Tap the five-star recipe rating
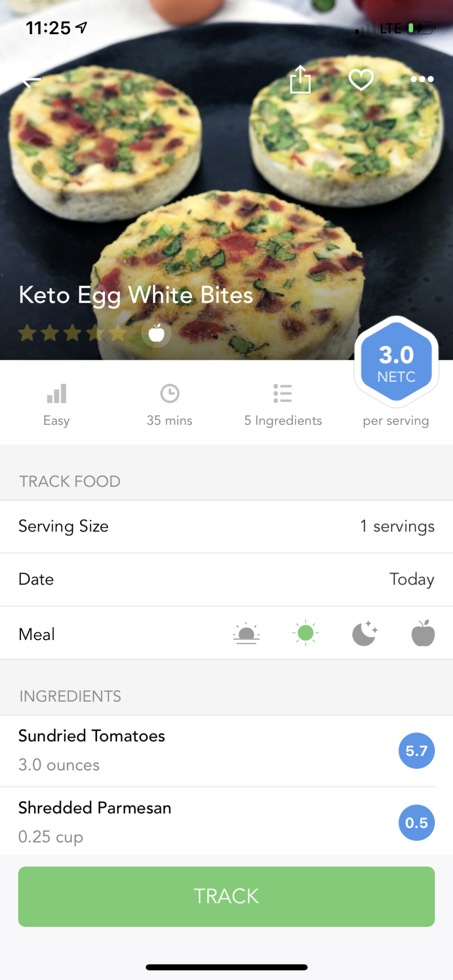This screenshot has height=980, width=453. 73,334
